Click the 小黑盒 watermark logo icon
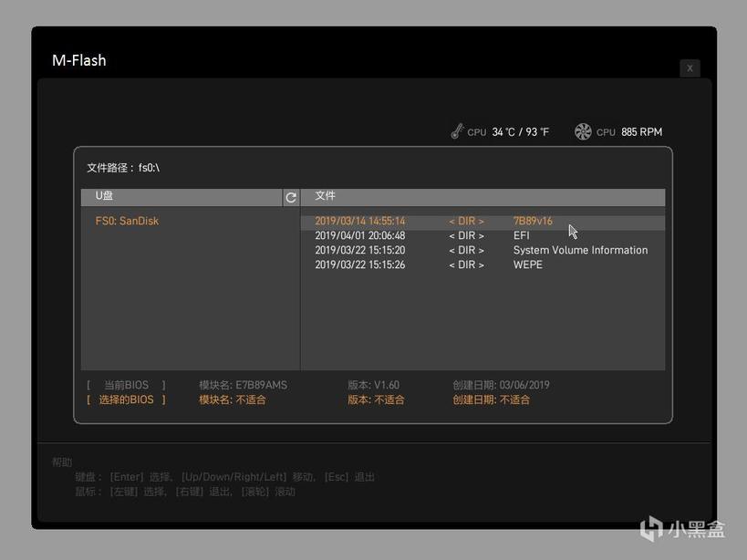747x560 pixels. [x=650, y=528]
